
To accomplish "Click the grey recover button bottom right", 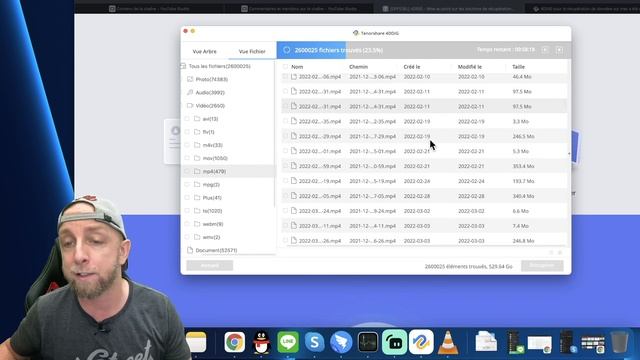I will (x=542, y=265).
